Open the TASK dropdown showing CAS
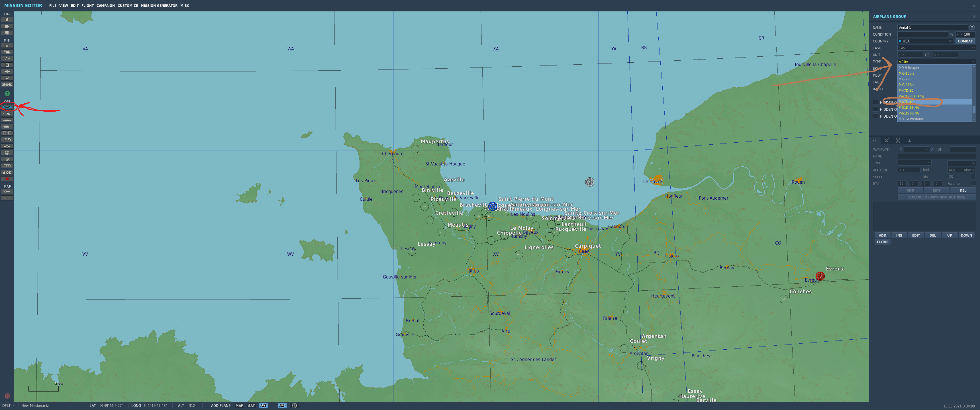This screenshot has height=410, width=980. click(936, 48)
